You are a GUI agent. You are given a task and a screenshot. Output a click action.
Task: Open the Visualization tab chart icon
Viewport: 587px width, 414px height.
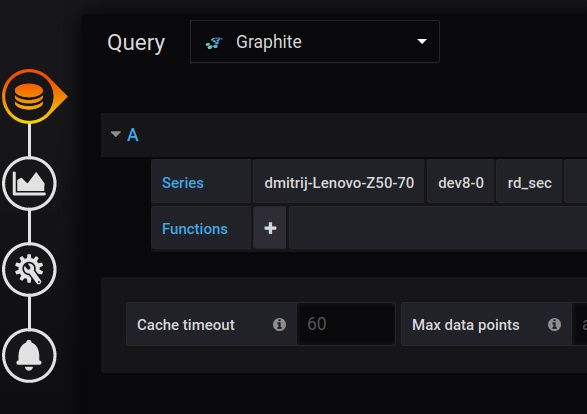click(29, 183)
